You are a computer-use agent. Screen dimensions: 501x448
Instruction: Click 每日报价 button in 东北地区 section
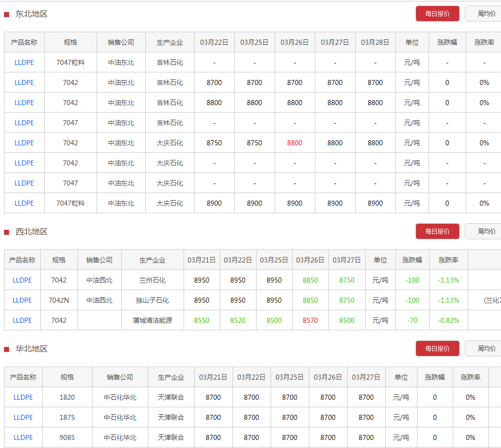(438, 14)
